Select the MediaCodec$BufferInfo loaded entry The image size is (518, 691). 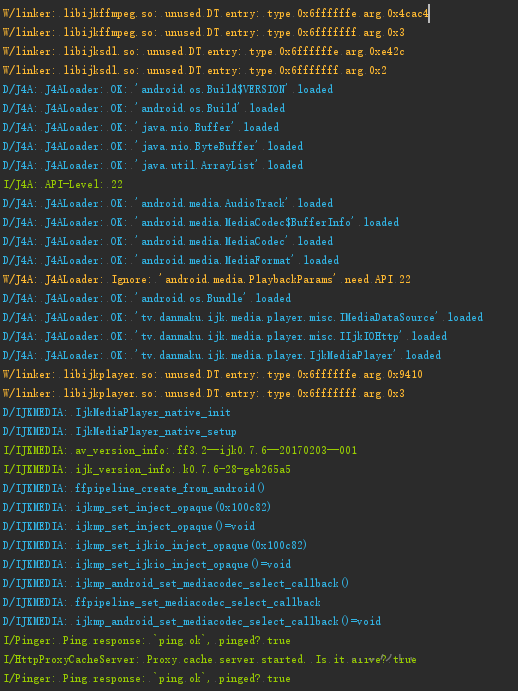tap(201, 222)
